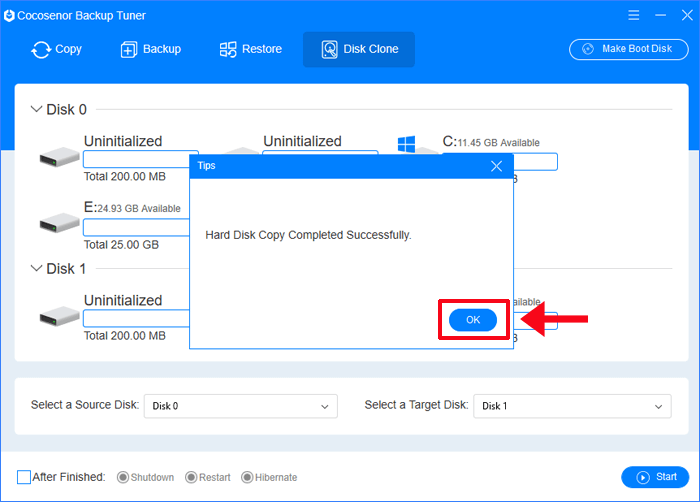Switch to the Copy tab
This screenshot has width=700, height=502.
[56, 49]
